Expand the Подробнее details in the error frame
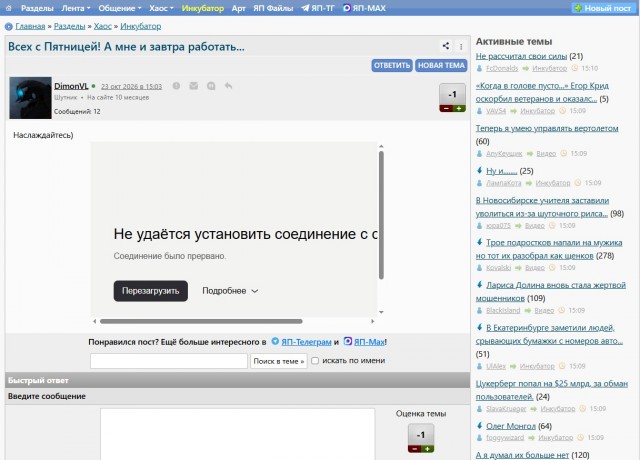 click(230, 291)
